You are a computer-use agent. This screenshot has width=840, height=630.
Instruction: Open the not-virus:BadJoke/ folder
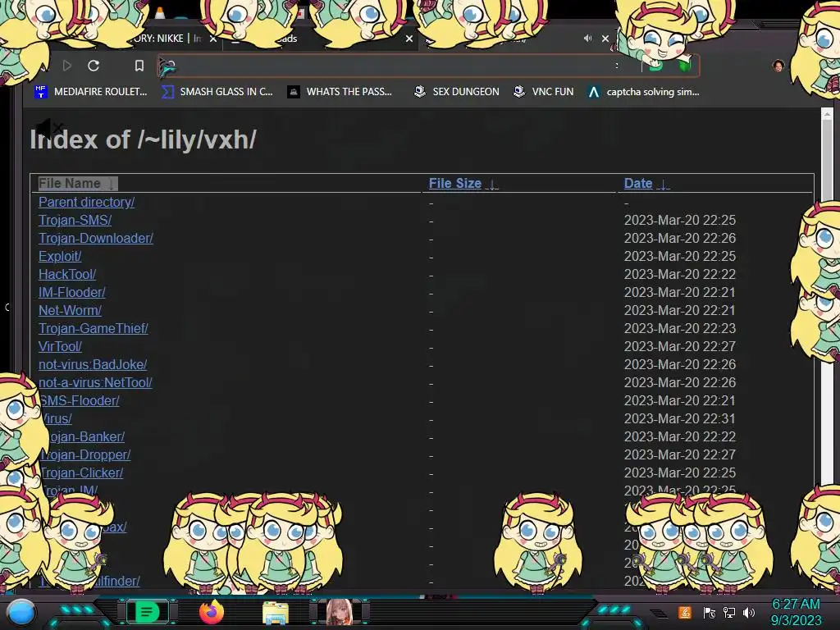click(93, 365)
